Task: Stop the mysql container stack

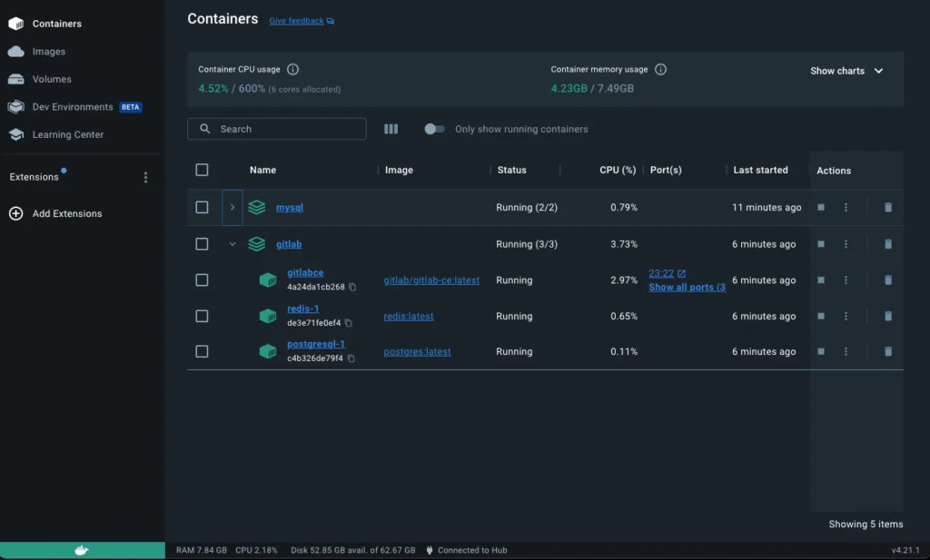Action: tap(820, 208)
